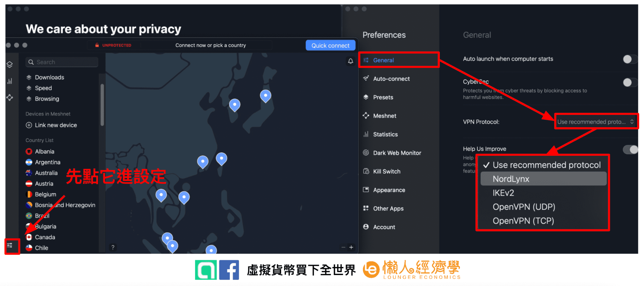Image resolution: width=644 pixels, height=286 pixels.
Task: Choose IKEv2 from the protocol list
Action: coord(543,193)
